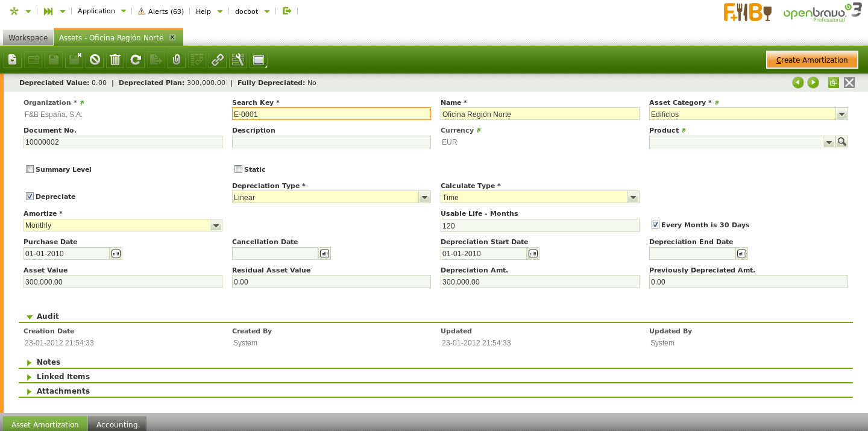Open attachments via the paperclip icon
Viewport: 868px width, 431px height.
[x=177, y=60]
